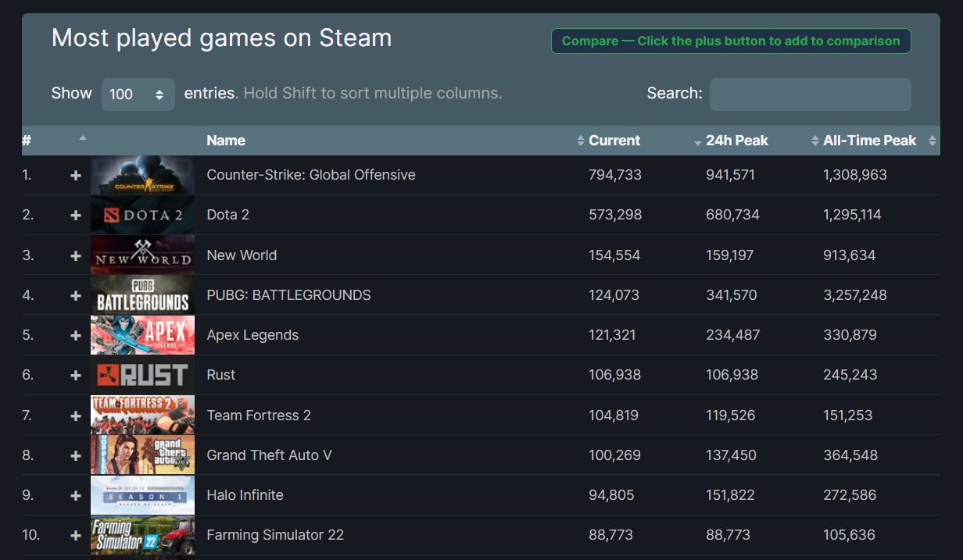The width and height of the screenshot is (963, 560).
Task: Click the current players value 573,298
Action: coord(615,215)
